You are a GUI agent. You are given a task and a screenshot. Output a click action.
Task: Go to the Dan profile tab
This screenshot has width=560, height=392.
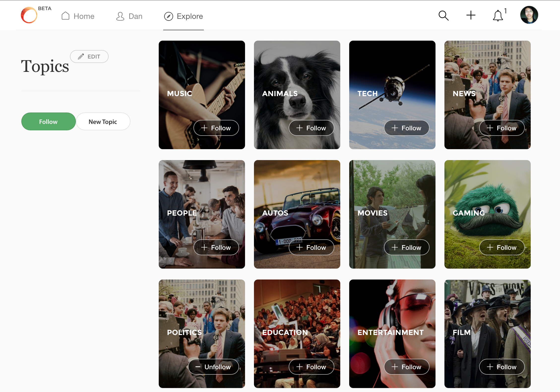[x=129, y=16]
